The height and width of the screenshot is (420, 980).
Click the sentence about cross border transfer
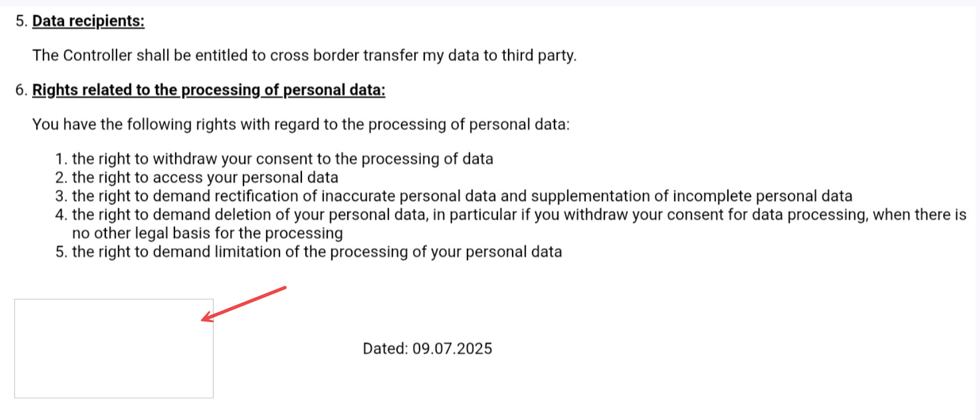pos(304,55)
